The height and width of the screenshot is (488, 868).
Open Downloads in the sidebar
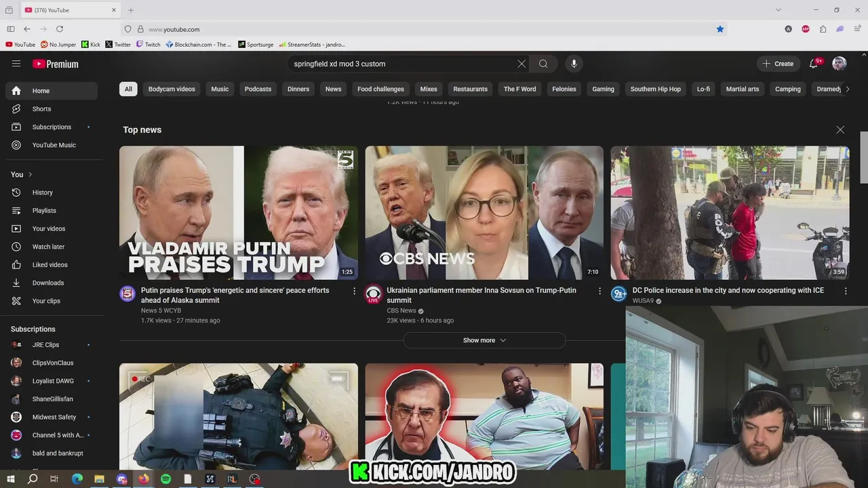pyautogui.click(x=52, y=283)
